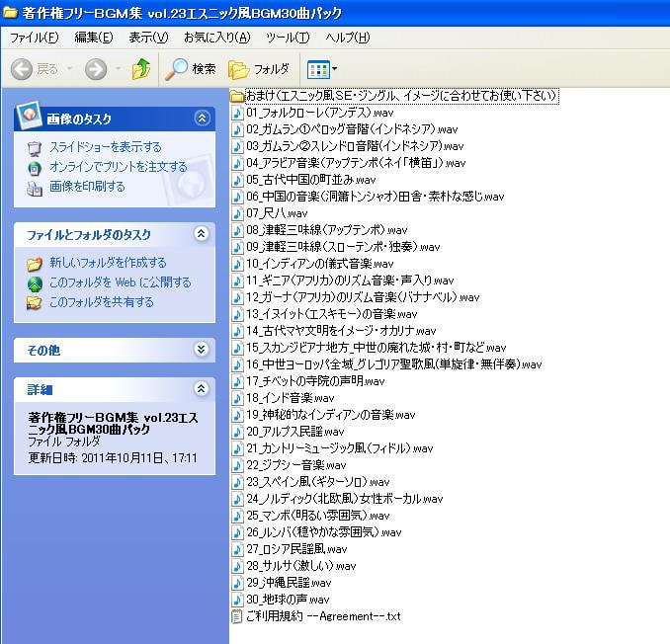
Task: Click the printer icon beside 画像を印刷する
Action: (35, 189)
